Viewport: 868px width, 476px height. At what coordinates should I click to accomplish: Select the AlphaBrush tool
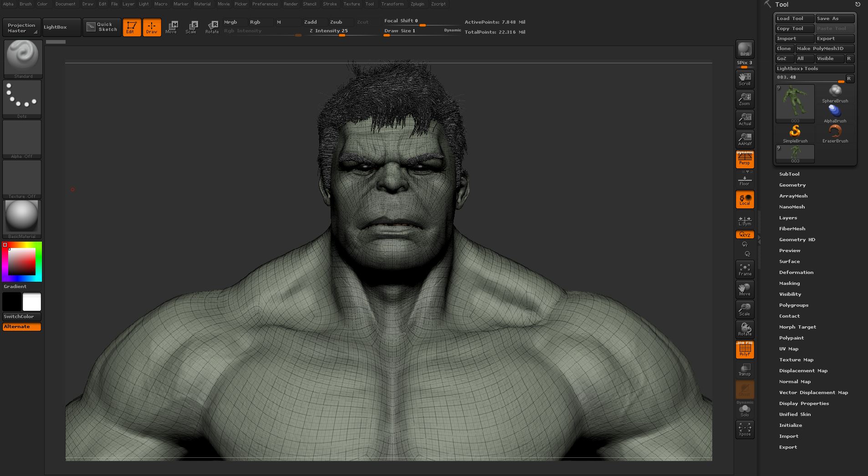point(835,114)
